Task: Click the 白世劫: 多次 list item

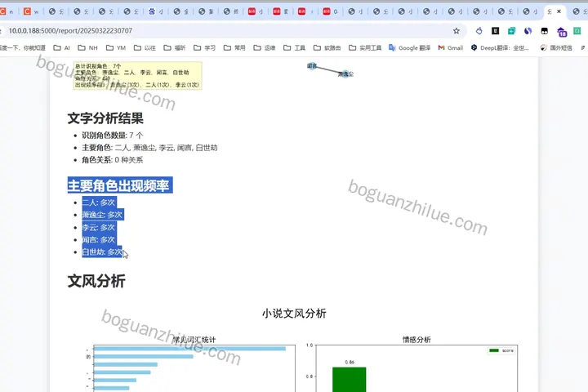Action: 102,252
